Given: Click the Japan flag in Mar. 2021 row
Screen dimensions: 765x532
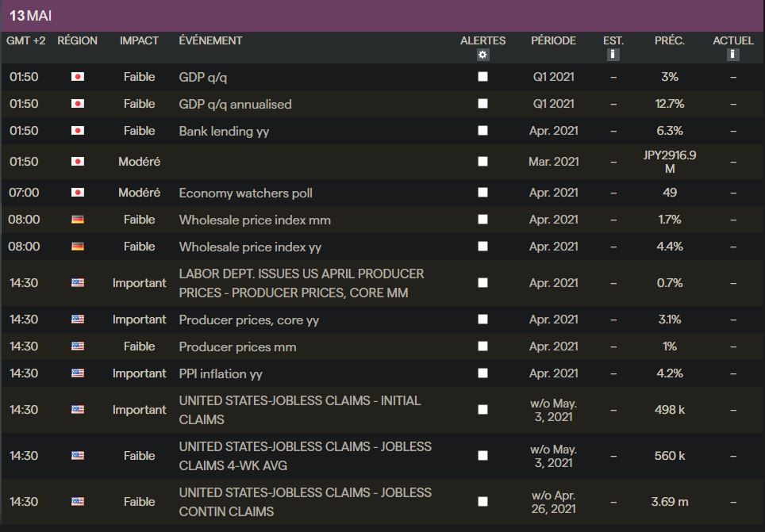Looking at the screenshot, I should pos(78,162).
